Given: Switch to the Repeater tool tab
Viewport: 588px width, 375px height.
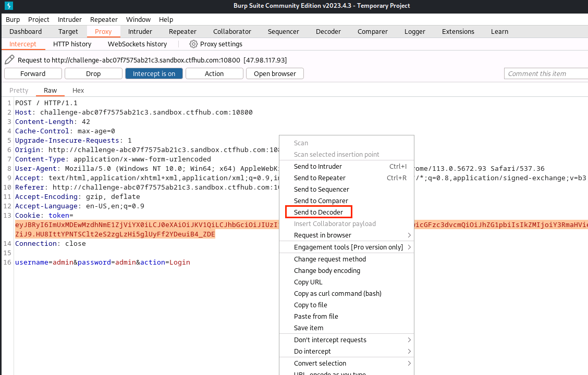Looking at the screenshot, I should coord(182,31).
